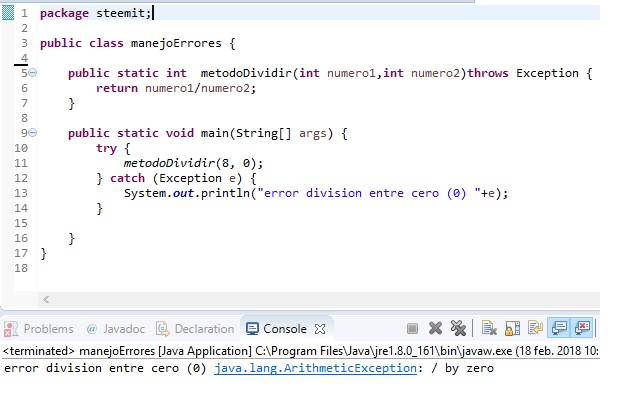Viewport: 627px width, 393px height.
Task: Click the Console monitor icon
Action: pos(252,329)
